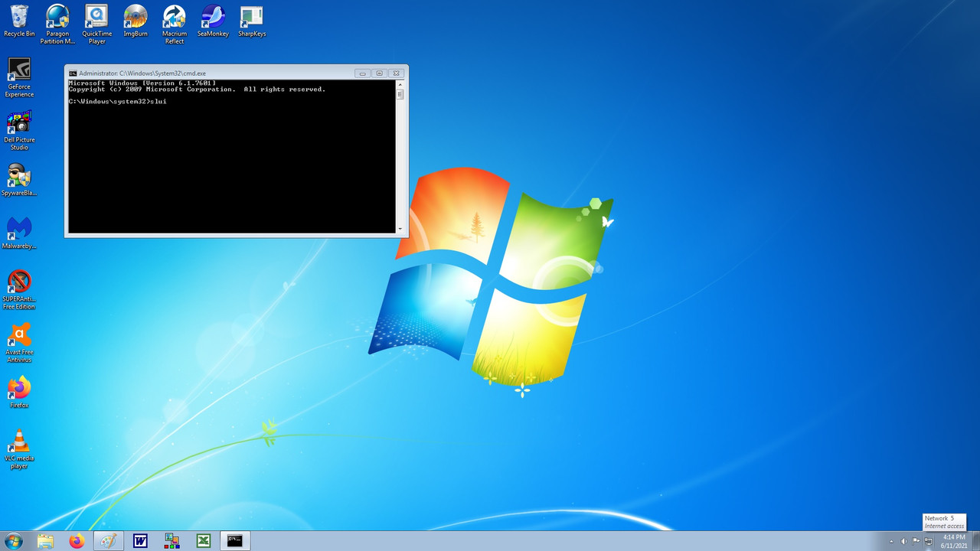Screen dimensions: 980x551
Task: Click the Copyright 2009 Microsoft line
Action: click(x=197, y=89)
